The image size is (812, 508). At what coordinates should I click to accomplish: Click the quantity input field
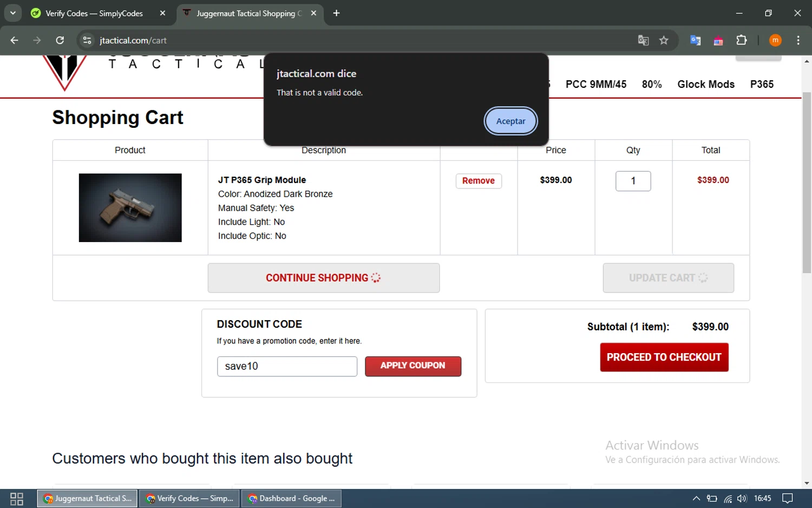(x=633, y=181)
